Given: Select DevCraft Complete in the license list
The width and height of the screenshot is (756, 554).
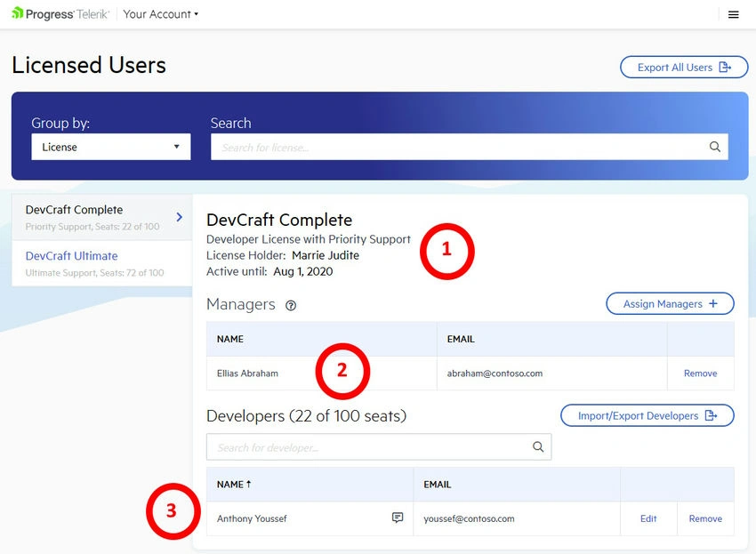Looking at the screenshot, I should pyautogui.click(x=101, y=218).
